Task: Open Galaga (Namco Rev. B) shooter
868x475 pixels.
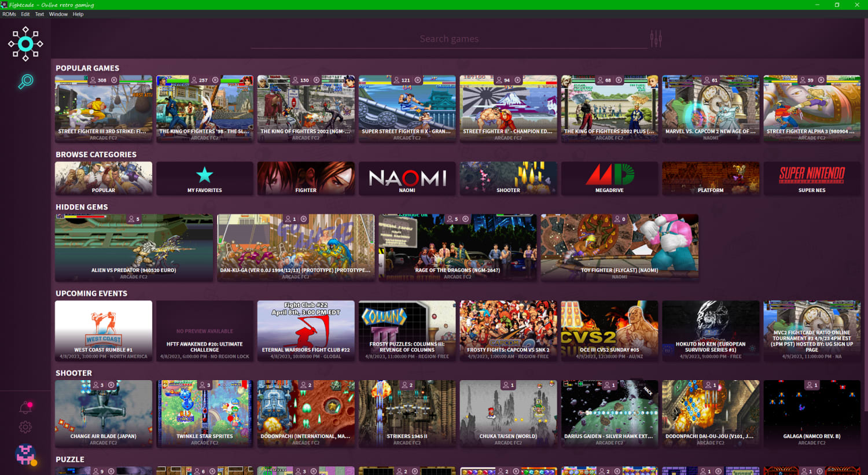Action: (812, 414)
